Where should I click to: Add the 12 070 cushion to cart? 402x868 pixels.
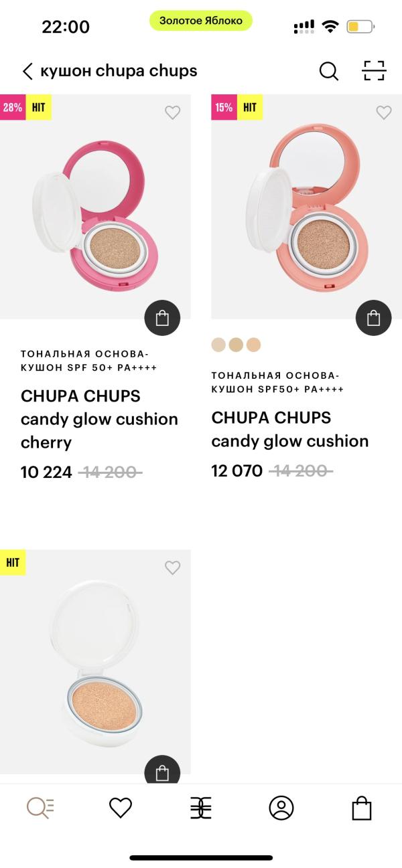373,318
